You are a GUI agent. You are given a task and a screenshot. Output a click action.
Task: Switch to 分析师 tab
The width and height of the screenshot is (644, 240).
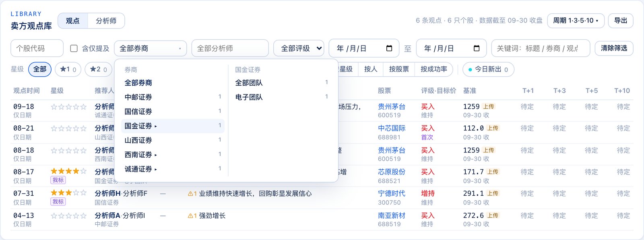pyautogui.click(x=106, y=21)
